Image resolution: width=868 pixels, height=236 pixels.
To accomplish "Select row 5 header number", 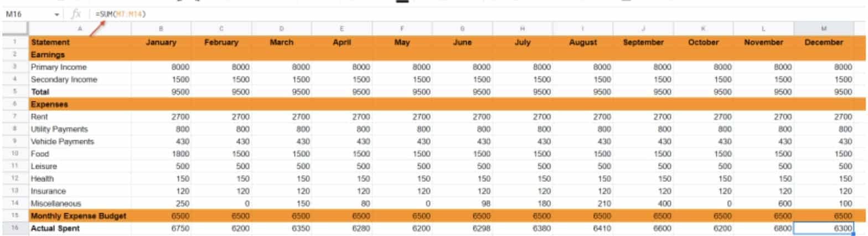I will [14, 92].
